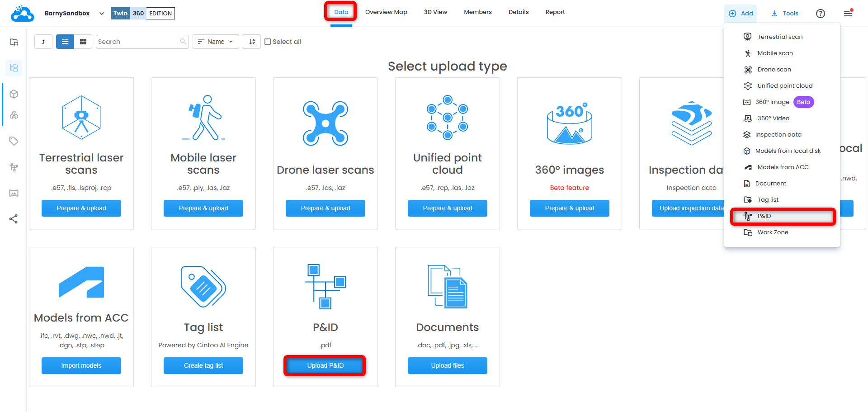Choose Drone scan from Add menu
Image resolution: width=868 pixels, height=412 pixels.
(782, 70)
